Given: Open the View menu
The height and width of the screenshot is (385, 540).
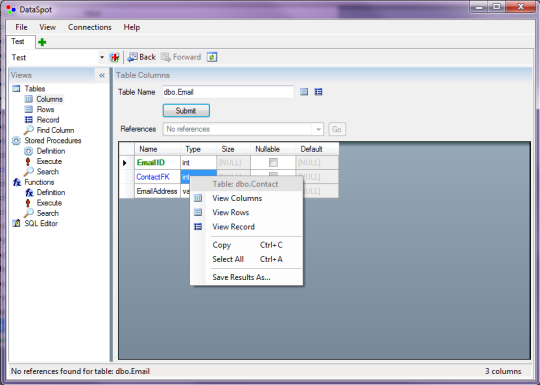Looking at the screenshot, I should [x=47, y=27].
